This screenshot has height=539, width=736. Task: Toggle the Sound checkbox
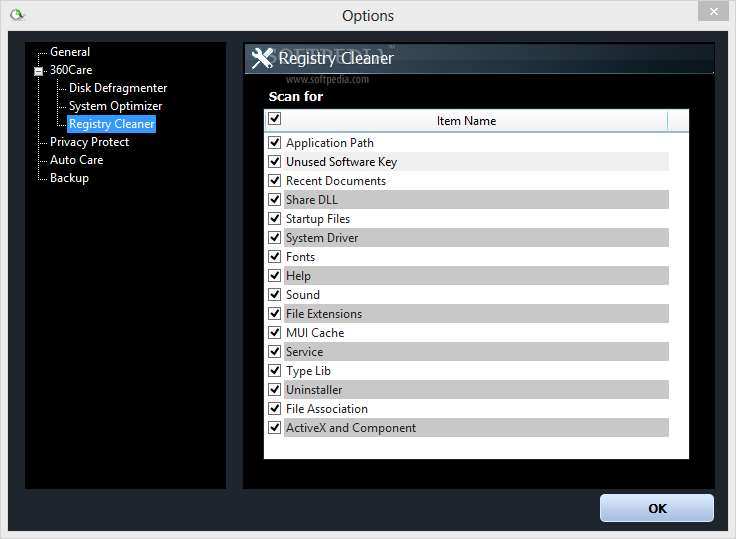point(275,294)
